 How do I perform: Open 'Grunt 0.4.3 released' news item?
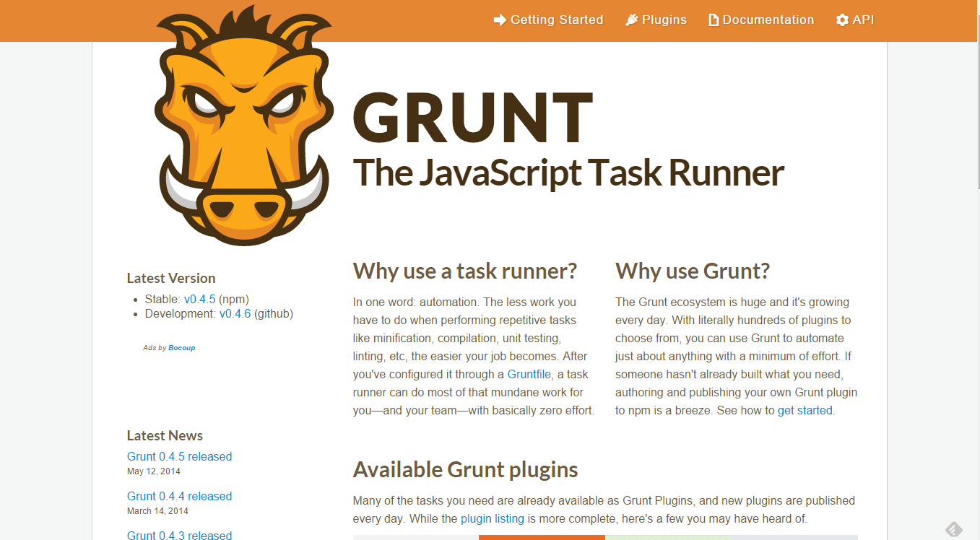click(x=179, y=535)
